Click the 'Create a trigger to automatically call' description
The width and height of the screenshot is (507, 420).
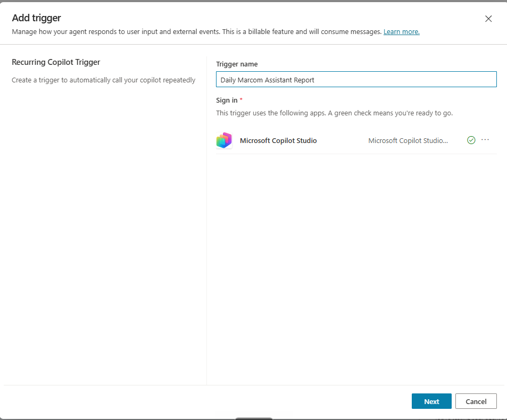[x=103, y=80]
